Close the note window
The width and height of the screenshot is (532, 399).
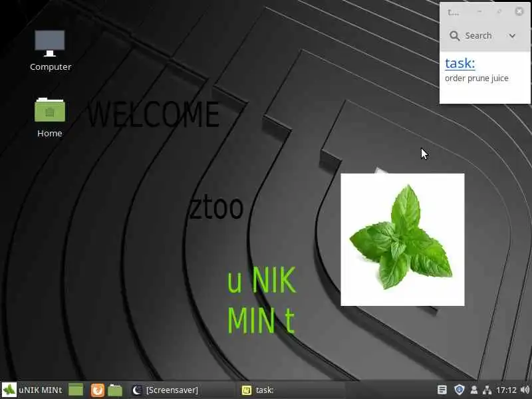(x=519, y=11)
